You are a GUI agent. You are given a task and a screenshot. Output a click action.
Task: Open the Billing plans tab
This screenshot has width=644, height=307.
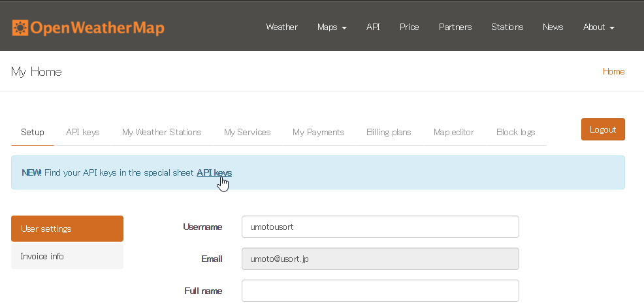pos(389,133)
